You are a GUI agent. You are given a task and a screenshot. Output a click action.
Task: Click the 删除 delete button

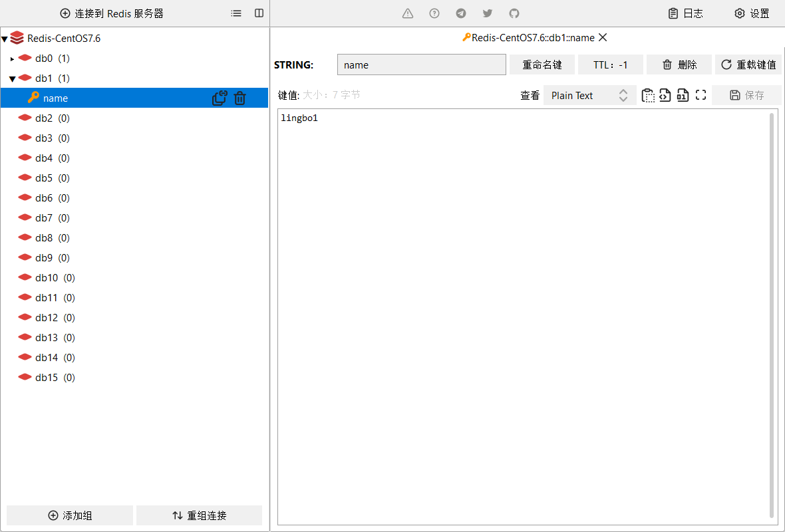pos(679,65)
